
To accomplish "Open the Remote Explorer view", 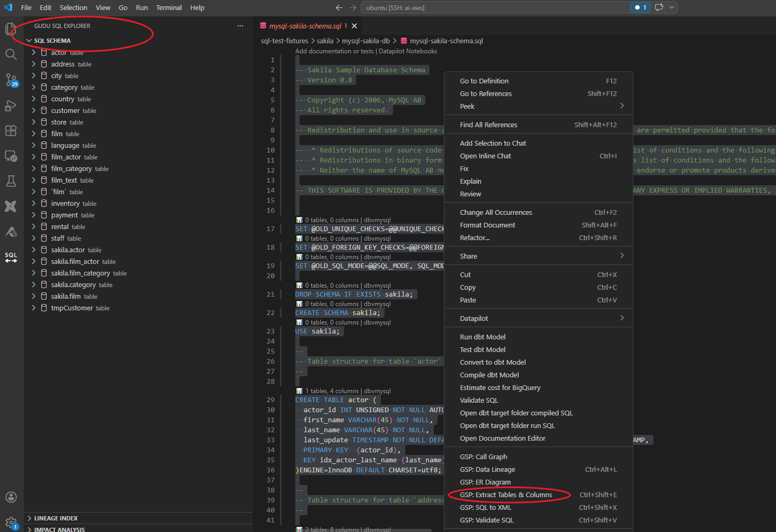I will pyautogui.click(x=11, y=156).
